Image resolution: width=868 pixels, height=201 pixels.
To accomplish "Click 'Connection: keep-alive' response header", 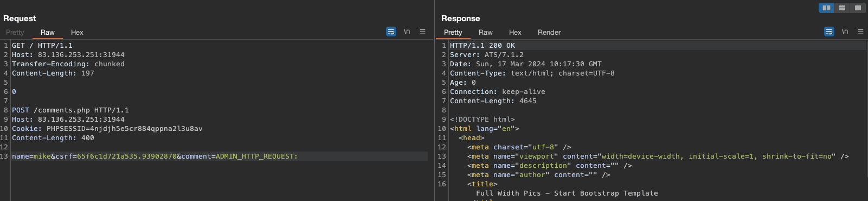I will pos(498,92).
